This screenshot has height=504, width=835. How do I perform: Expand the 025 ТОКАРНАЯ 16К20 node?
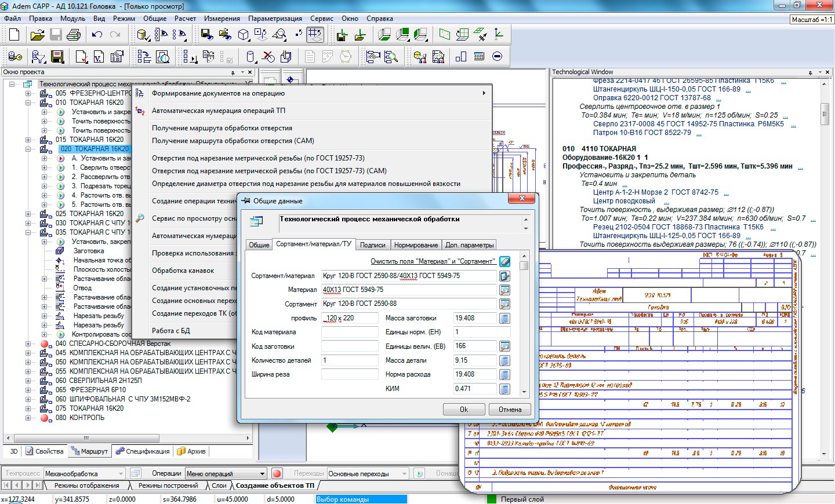tap(28, 214)
